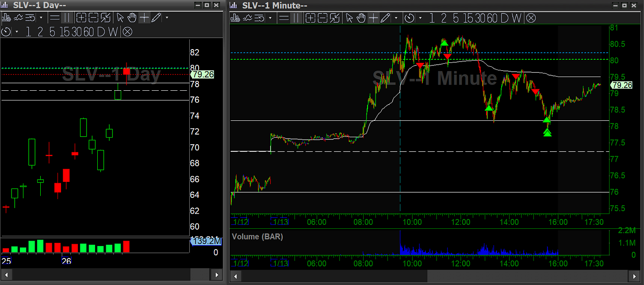The image size is (644, 285).
Task: Click the list-with-return-arrow icon in 1 Minute window
Action: 260,18
